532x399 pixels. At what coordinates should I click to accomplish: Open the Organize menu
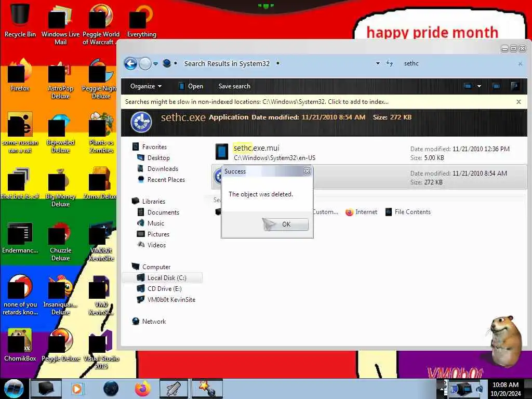click(145, 86)
